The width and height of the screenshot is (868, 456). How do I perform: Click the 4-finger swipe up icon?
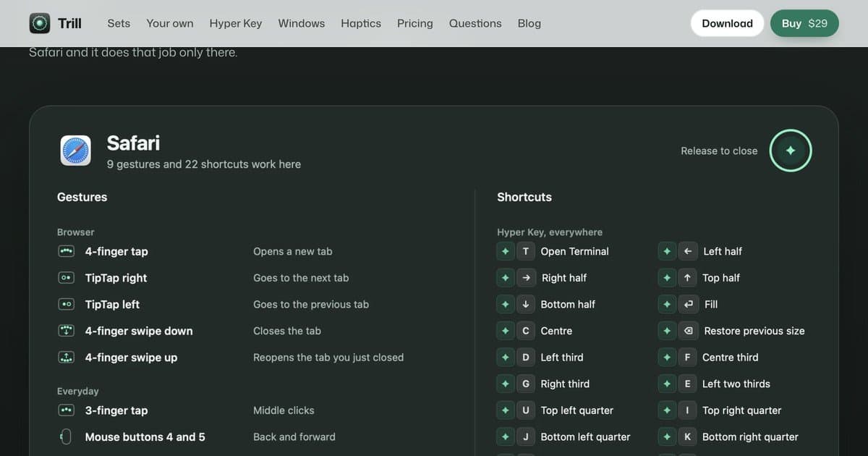[66, 358]
